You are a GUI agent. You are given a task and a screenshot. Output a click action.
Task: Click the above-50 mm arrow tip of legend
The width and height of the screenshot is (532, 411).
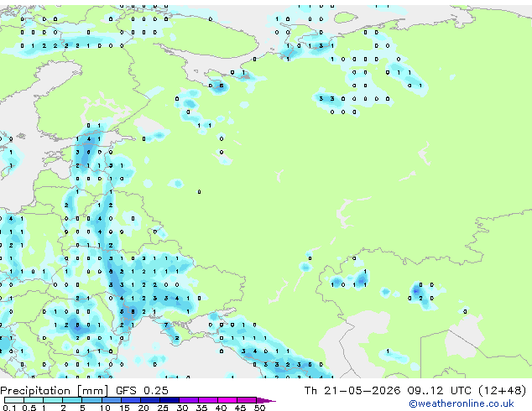coord(266,400)
